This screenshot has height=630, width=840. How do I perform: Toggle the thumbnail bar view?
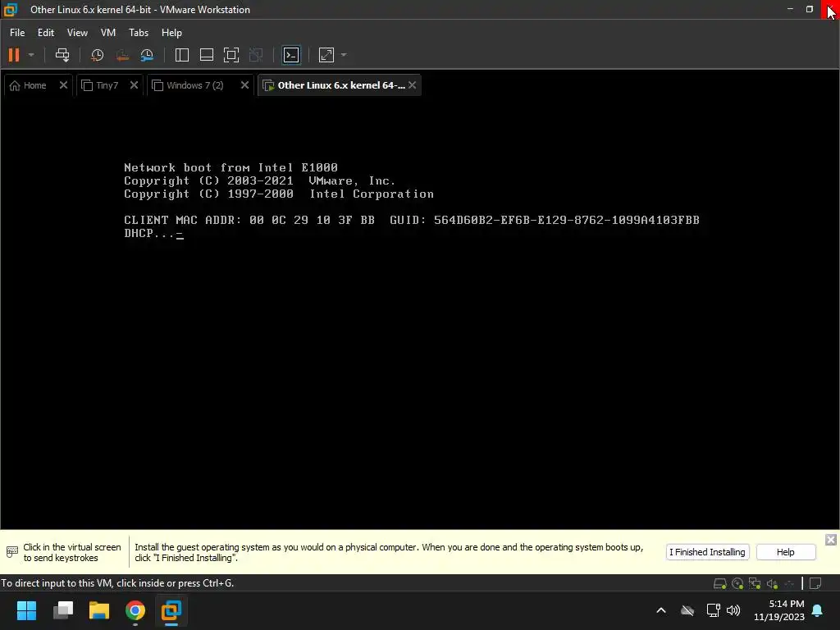[x=206, y=55]
